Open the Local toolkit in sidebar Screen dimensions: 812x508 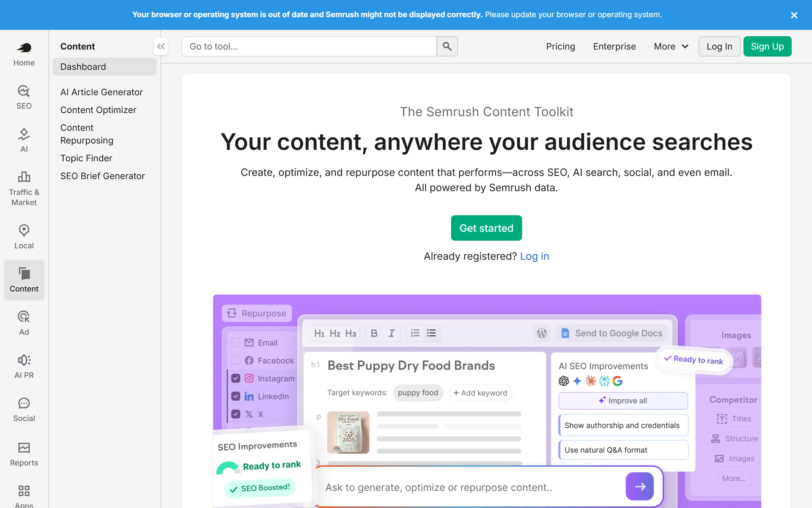click(24, 237)
